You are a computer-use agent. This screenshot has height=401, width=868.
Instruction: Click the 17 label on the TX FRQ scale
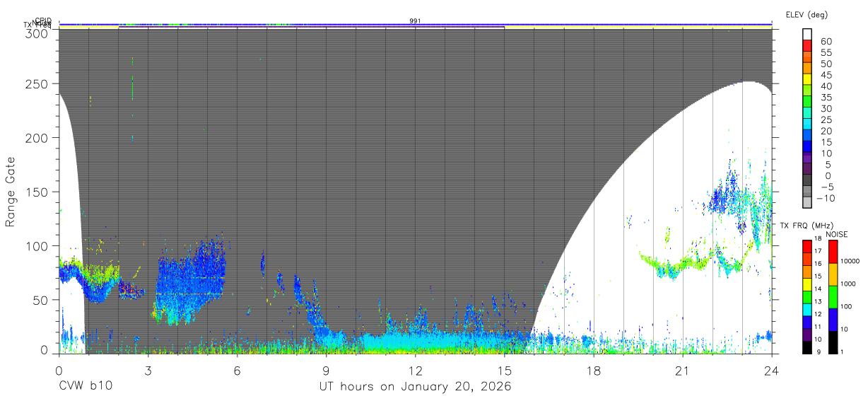819,251
